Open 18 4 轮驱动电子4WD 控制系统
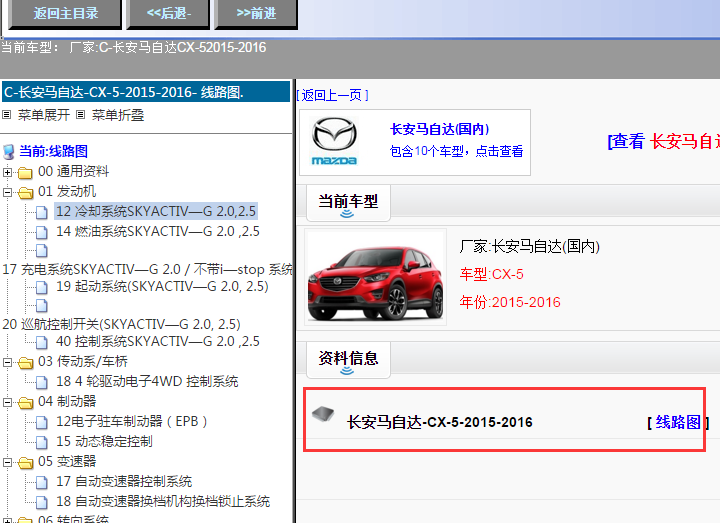The height and width of the screenshot is (523, 720). click(147, 381)
